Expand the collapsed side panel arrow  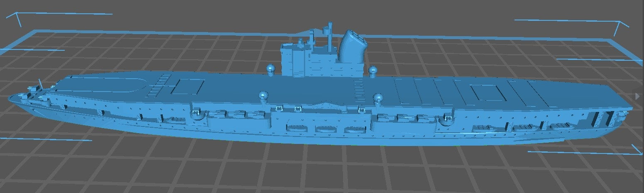(638, 96)
